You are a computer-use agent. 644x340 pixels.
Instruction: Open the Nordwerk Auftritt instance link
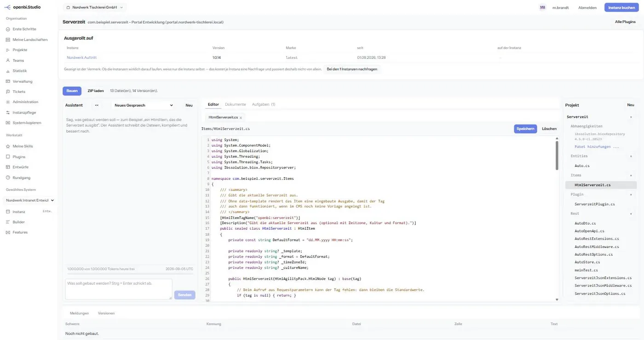(82, 58)
